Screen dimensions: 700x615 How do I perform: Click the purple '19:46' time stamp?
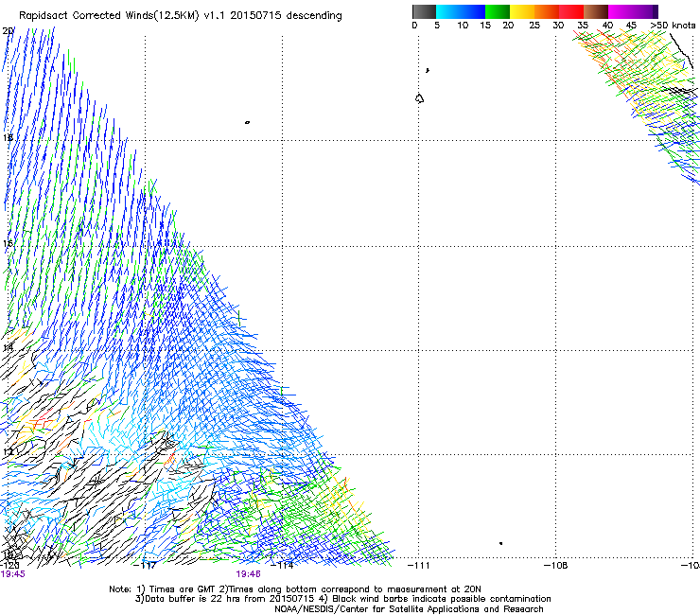pos(248,574)
